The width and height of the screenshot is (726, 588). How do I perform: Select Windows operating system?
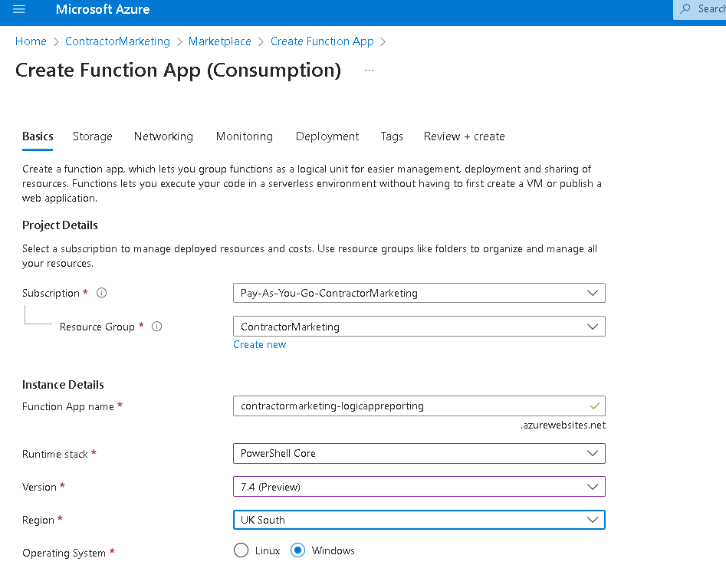pos(297,550)
